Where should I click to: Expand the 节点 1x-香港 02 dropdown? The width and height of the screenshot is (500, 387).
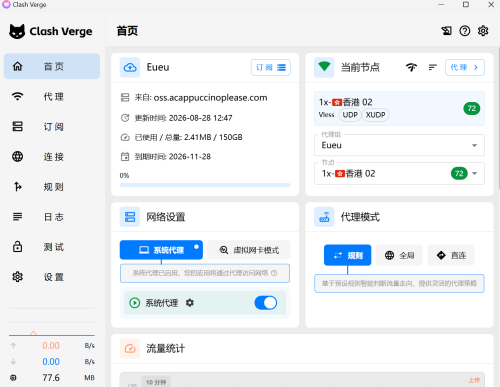pyautogui.click(x=399, y=174)
